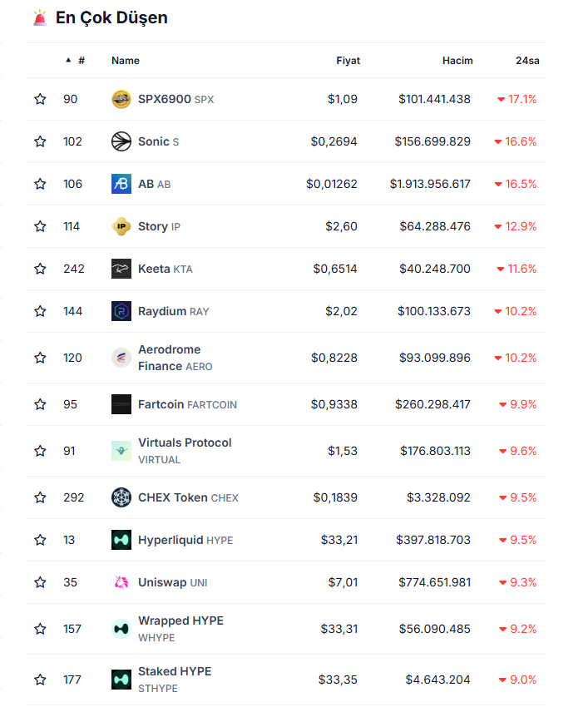Click the Hyperliquid coin logo icon
This screenshot has width=588, height=712.
click(121, 540)
